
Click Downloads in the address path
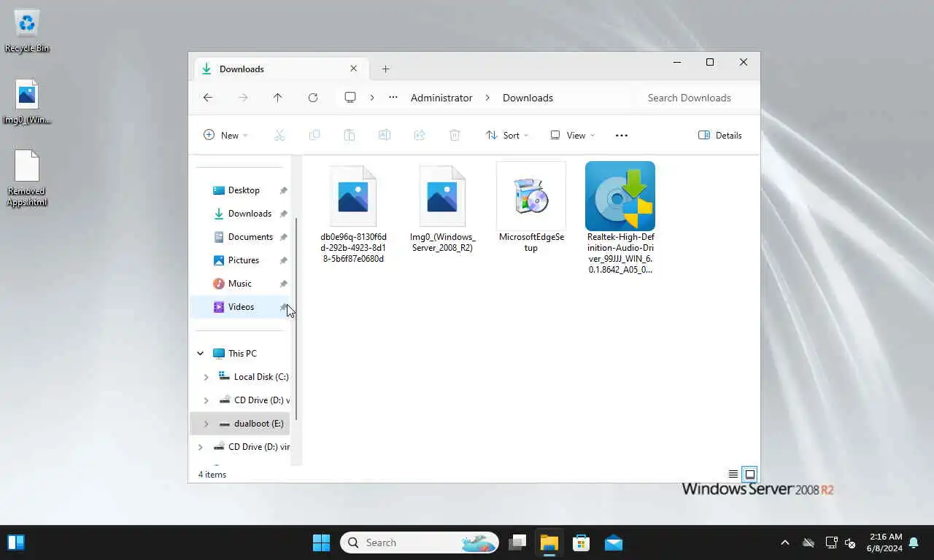point(528,98)
